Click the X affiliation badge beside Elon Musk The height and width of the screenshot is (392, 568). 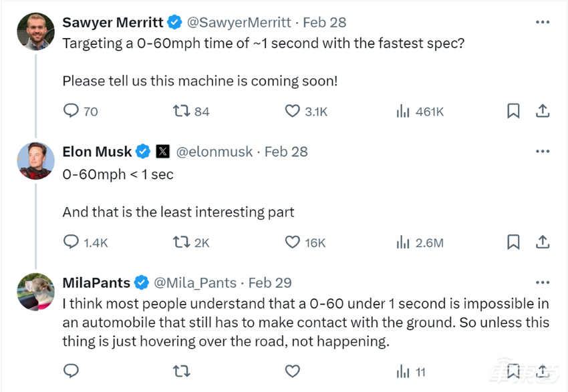pyautogui.click(x=162, y=152)
